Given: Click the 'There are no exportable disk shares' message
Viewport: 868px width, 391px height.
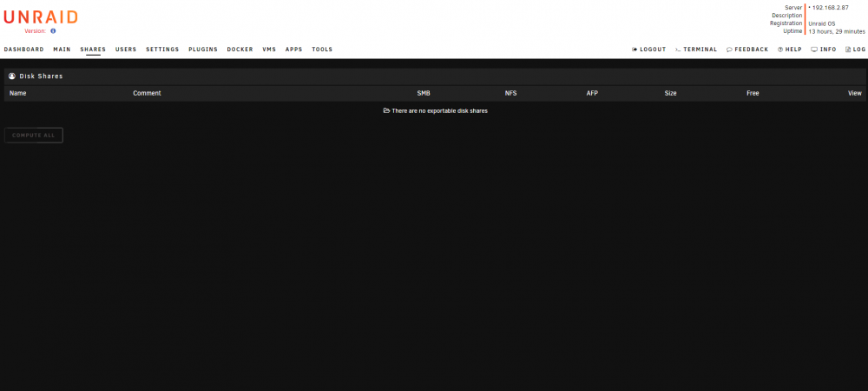Looking at the screenshot, I should [x=436, y=110].
